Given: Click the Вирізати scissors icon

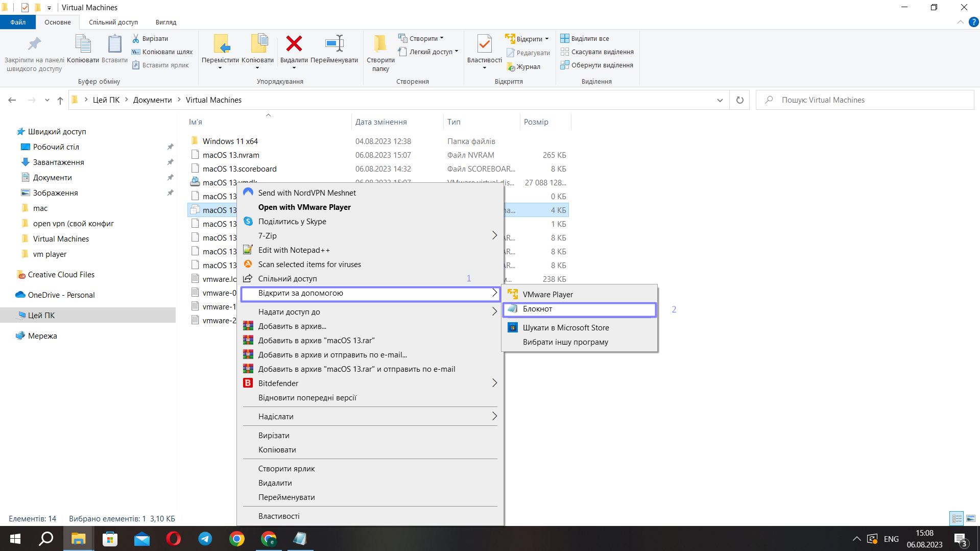Looking at the screenshot, I should click(136, 38).
